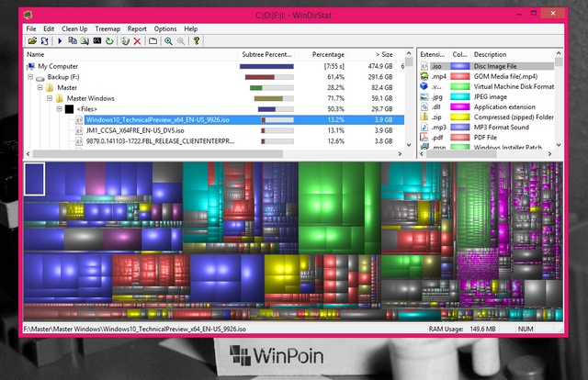This screenshot has height=380, width=588.
Task: Sort by the Name column header
Action: (131, 55)
